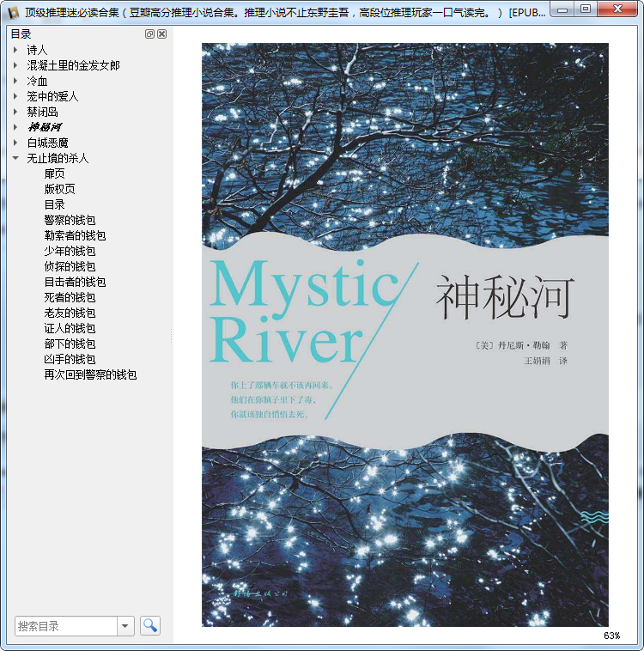Expand the 禁闭岛 entry

[x=15, y=112]
